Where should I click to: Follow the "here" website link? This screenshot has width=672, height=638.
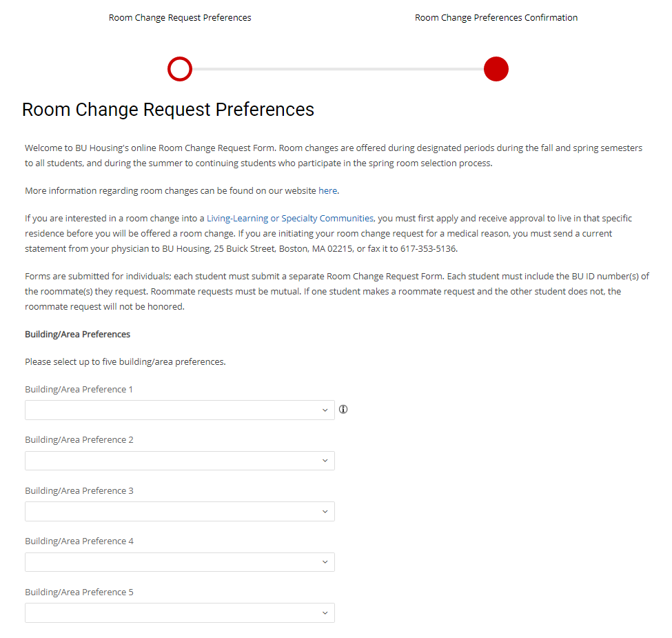pyautogui.click(x=327, y=191)
